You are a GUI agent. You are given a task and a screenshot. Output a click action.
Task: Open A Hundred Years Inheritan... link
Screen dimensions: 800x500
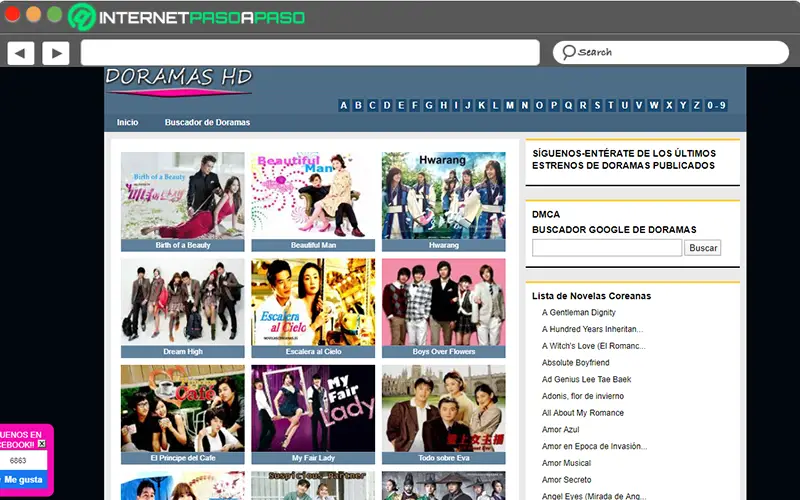[x=592, y=329]
